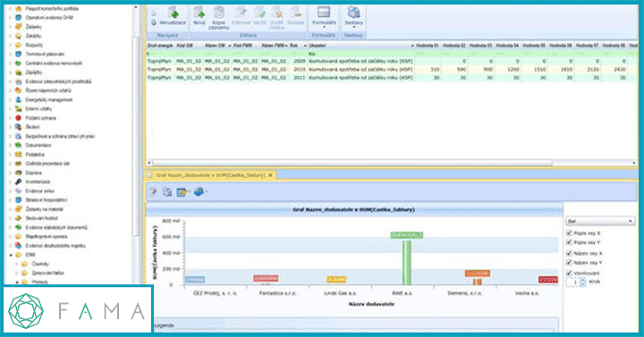Toggle the Název osy X checkbox
Image resolution: width=644 pixels, height=337 pixels.
[569, 253]
